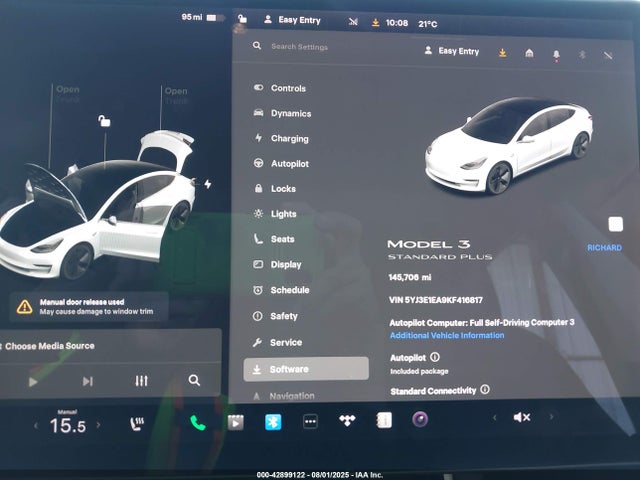This screenshot has height=480, width=640.
Task: Click Choose Media Source
Action: [50, 346]
